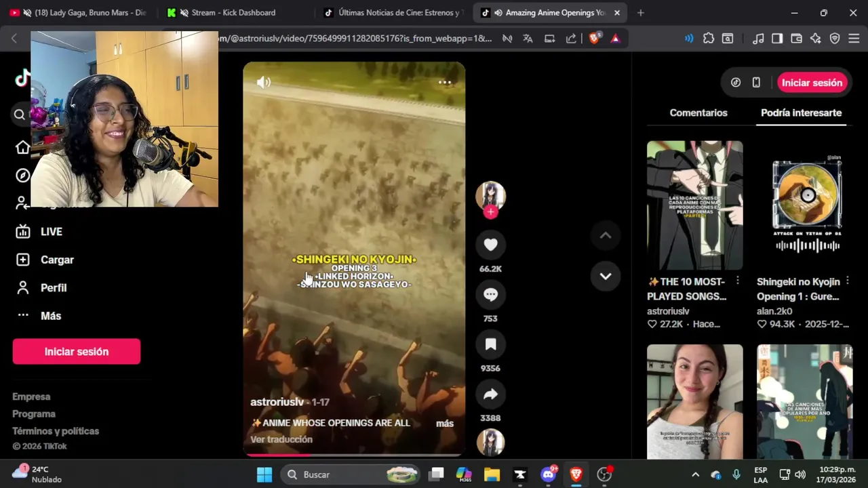Go to previous video with the up chevron
The height and width of the screenshot is (488, 868).
tap(606, 236)
